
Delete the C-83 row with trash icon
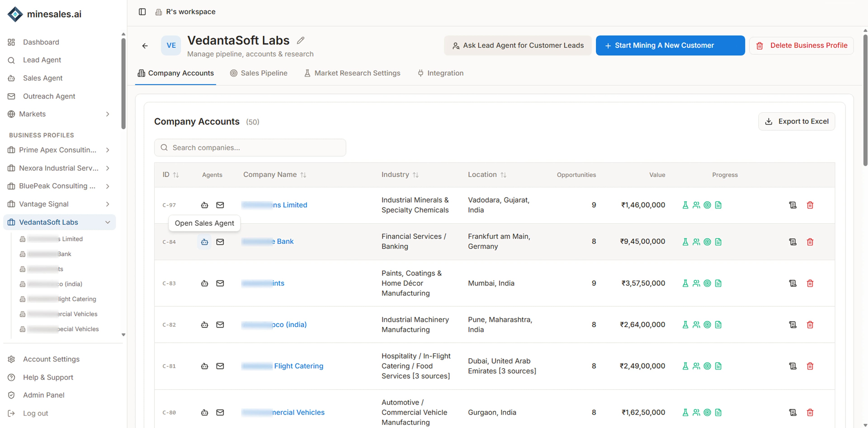810,283
